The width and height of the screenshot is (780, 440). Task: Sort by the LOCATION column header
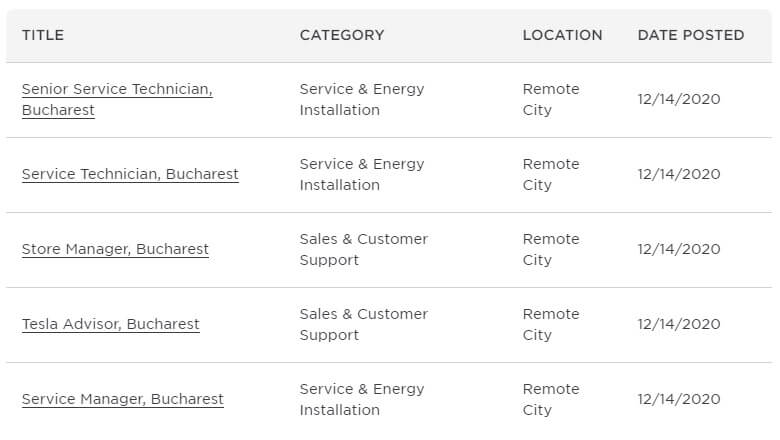click(x=562, y=35)
